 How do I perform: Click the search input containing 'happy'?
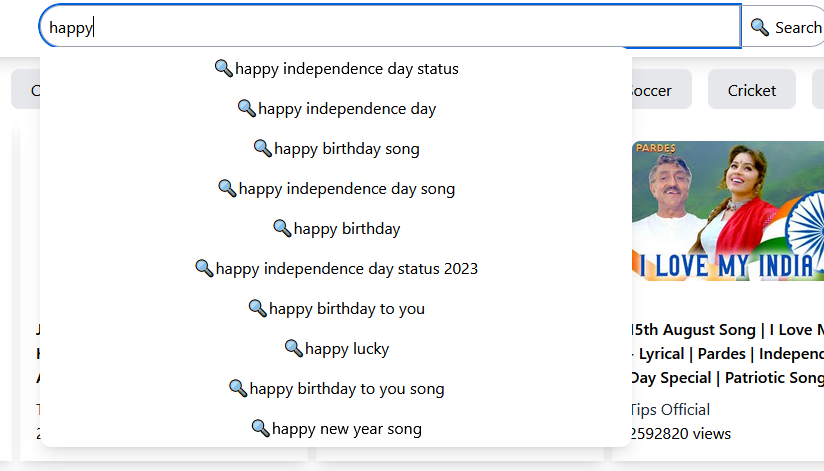(390, 26)
